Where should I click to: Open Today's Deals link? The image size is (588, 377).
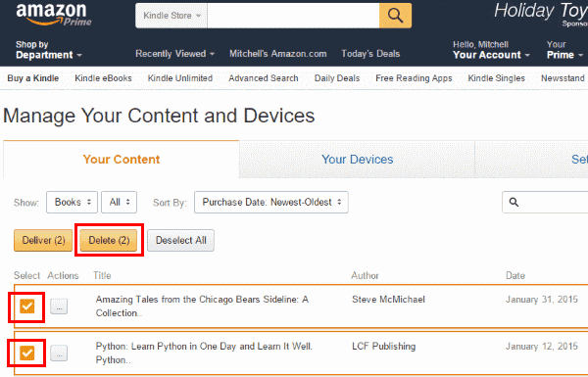(370, 54)
